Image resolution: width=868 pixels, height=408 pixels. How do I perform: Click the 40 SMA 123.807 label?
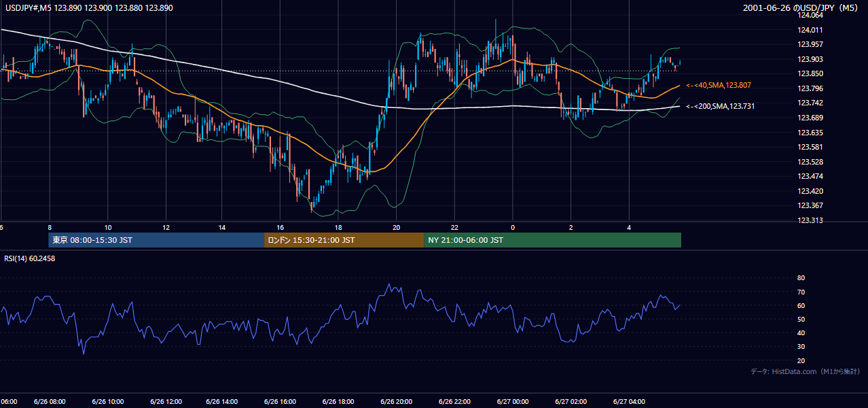719,85
